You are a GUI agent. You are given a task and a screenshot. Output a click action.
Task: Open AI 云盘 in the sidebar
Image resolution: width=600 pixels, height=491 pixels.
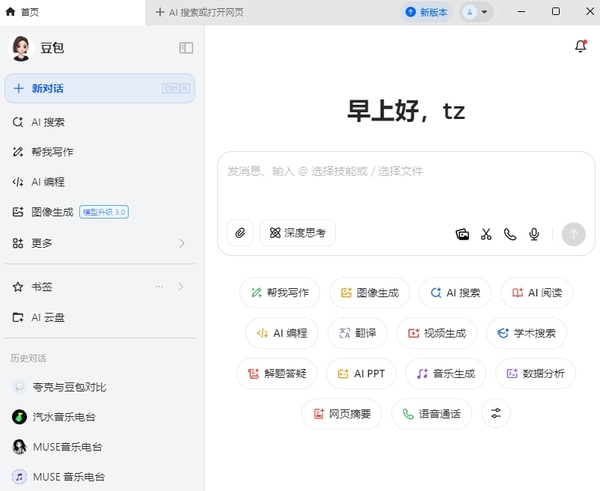(x=100, y=317)
